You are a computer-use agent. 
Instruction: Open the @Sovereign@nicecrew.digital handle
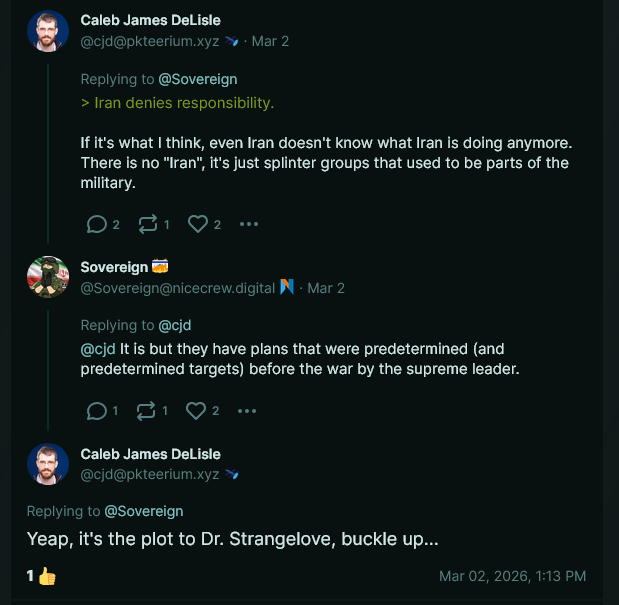pos(177,288)
